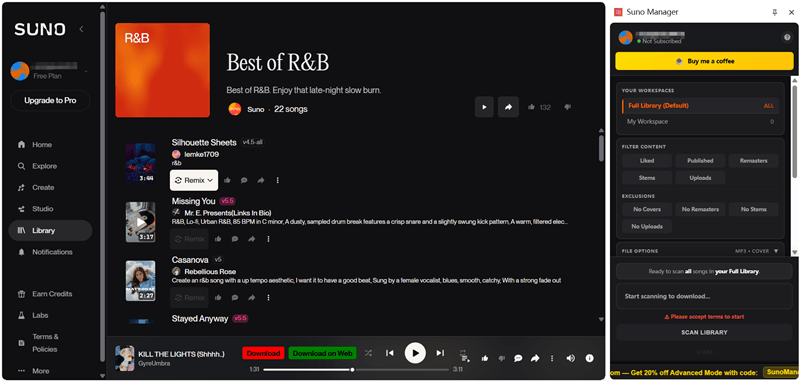Toggle the Liked filter in Suno Manager
The height and width of the screenshot is (381, 800).
[x=647, y=161]
